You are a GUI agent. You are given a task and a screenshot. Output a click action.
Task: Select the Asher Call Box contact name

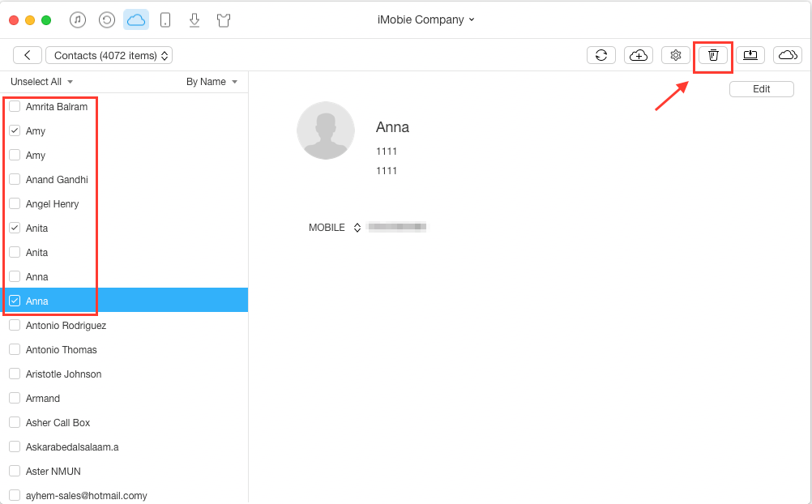[x=58, y=423]
